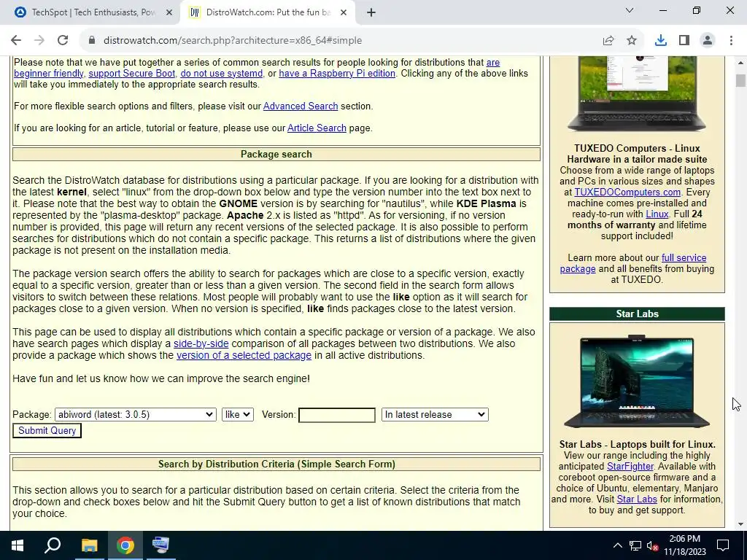747x560 pixels.
Task: Click the scrollbar down arrow
Action: pyautogui.click(x=740, y=524)
